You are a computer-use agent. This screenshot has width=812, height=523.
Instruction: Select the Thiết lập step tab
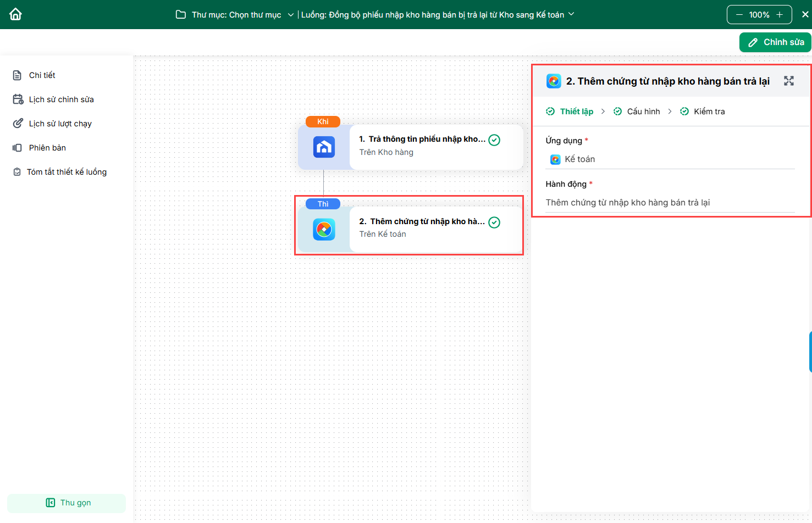coord(576,112)
